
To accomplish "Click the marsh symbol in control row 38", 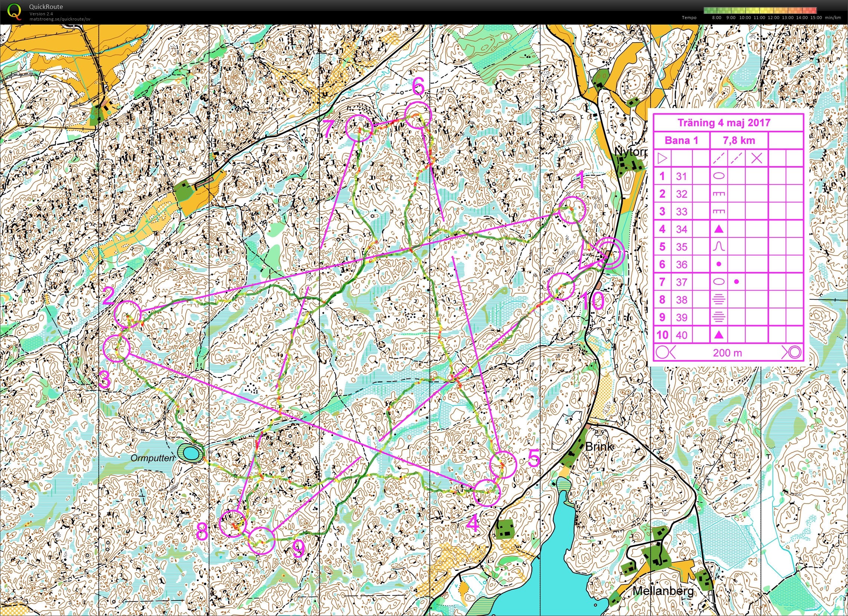I will pyautogui.click(x=719, y=299).
